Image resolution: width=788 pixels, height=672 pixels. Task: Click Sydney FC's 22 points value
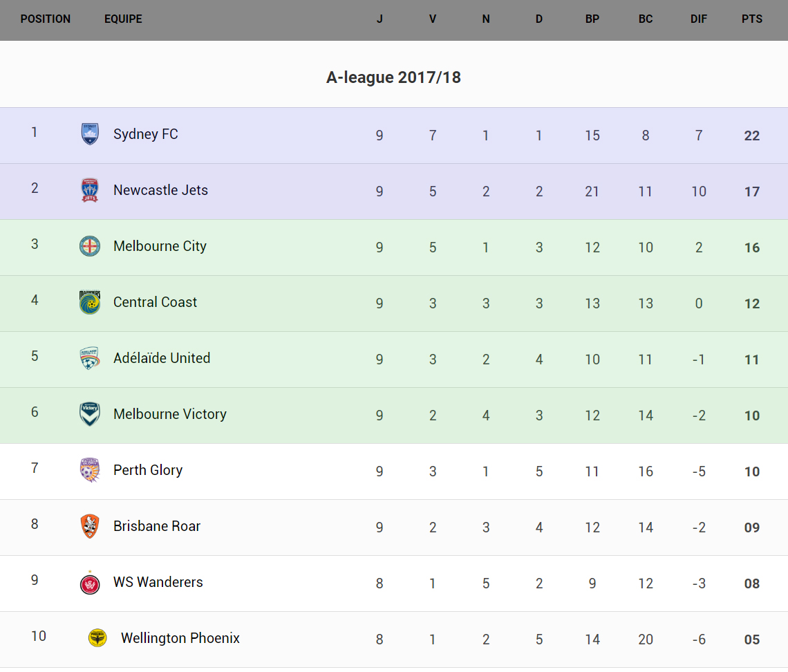(x=752, y=136)
